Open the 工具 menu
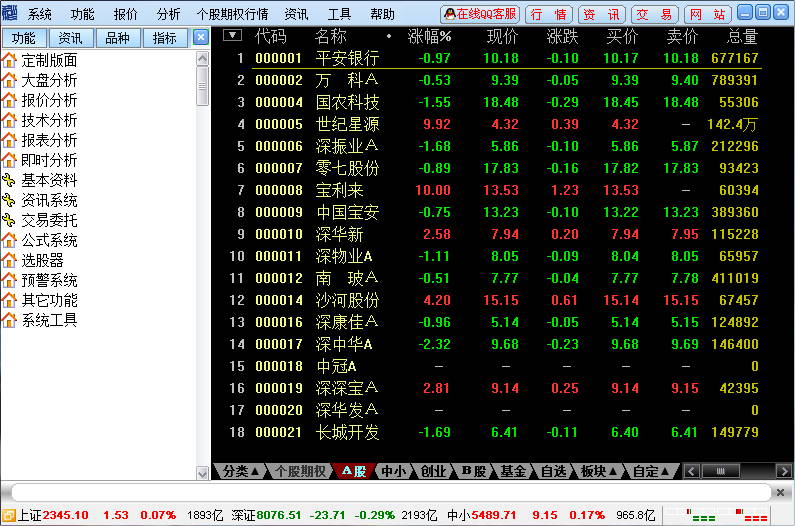The width and height of the screenshot is (795, 526). pyautogui.click(x=339, y=14)
